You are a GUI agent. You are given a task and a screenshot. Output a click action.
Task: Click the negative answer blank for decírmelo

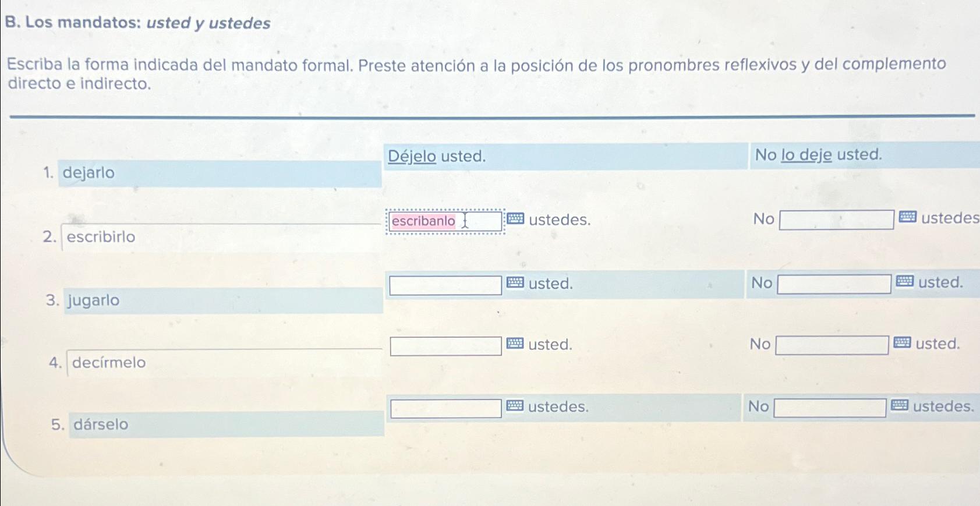click(x=833, y=345)
